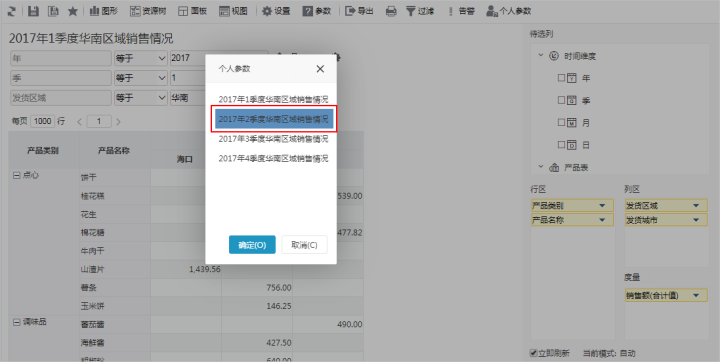Close the 个人参数 dialog
Screen dimensions: 720x362
tap(320, 69)
